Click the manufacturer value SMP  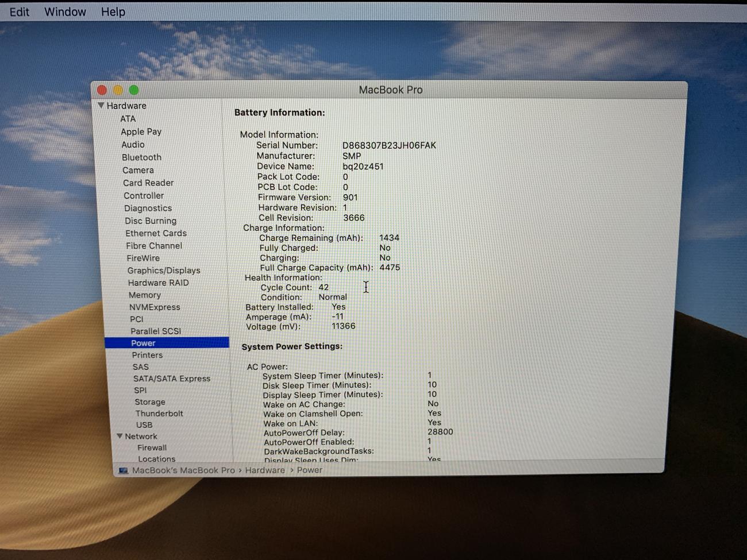352,156
